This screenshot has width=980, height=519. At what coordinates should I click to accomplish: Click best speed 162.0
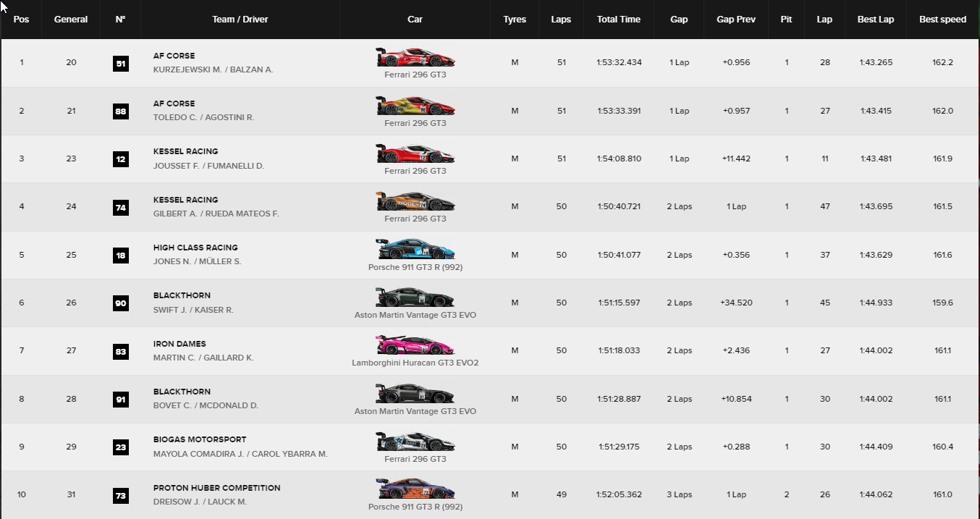point(942,111)
